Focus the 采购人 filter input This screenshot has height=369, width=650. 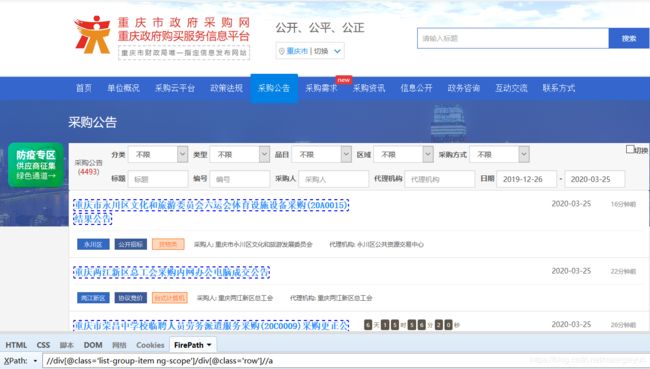click(x=333, y=179)
